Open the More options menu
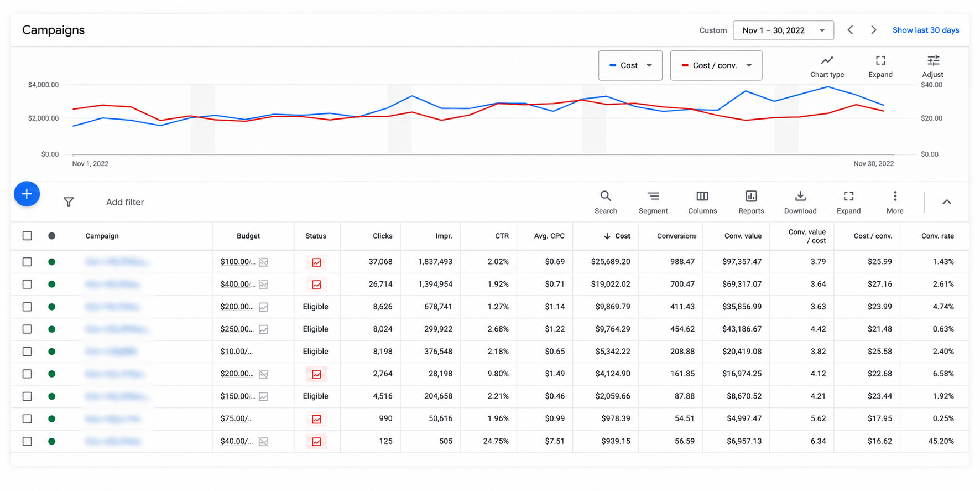The height and width of the screenshot is (491, 980). point(895,202)
